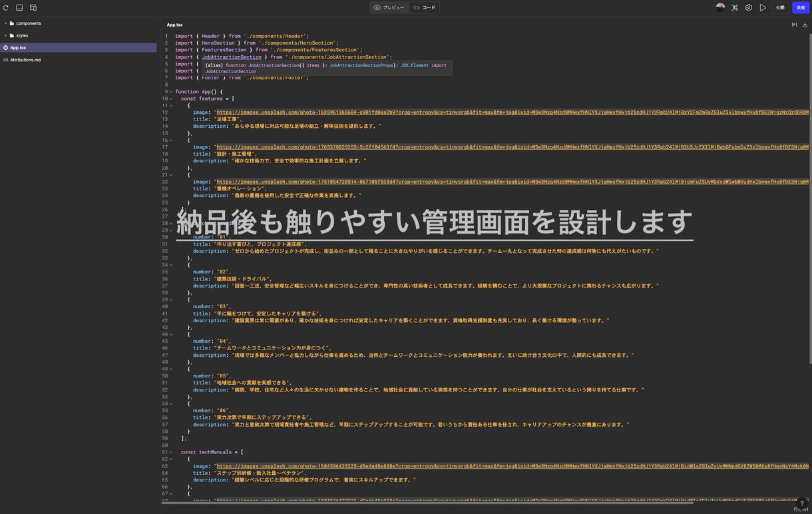812x514 pixels.
Task: Click the element inspect selector icon
Action: 735,7
